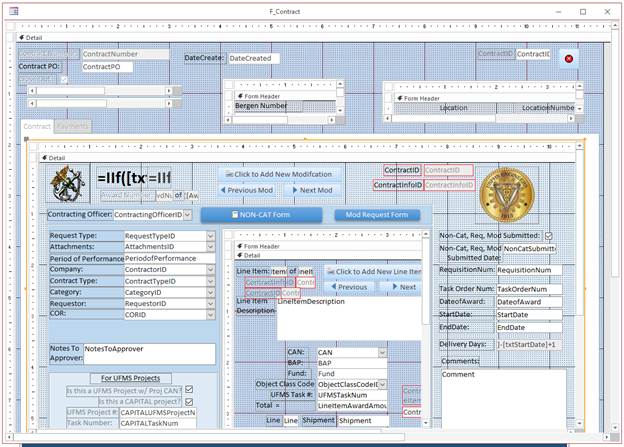Open the ContractTypeID dropdown arrow
This screenshot has height=447, width=624.
pyautogui.click(x=211, y=281)
